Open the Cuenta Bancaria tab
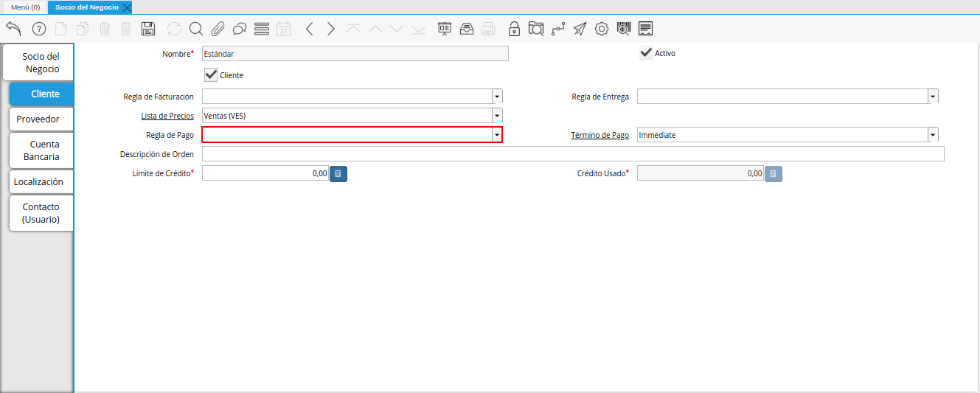Screen dimensions: 980x393 pos(41,150)
